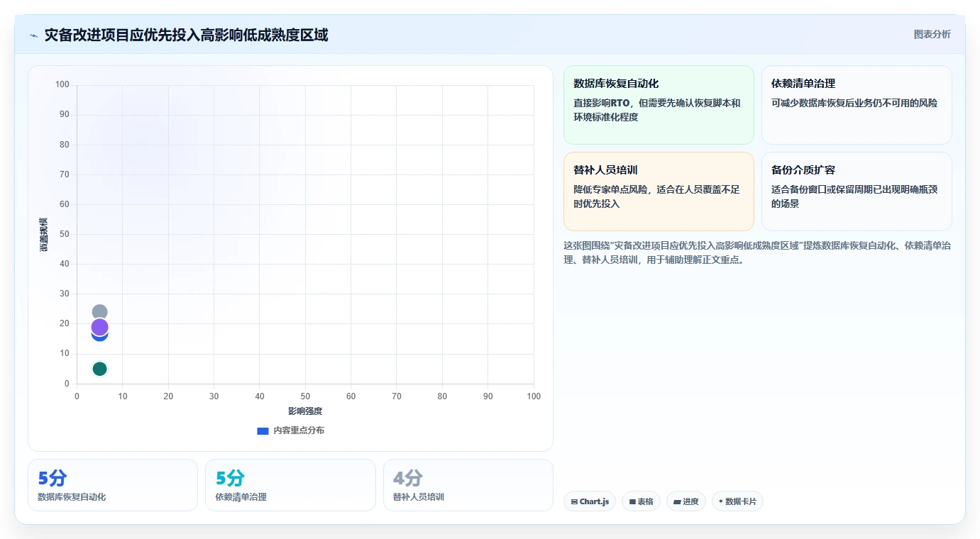Click the lightning icon beside the title

point(33,35)
